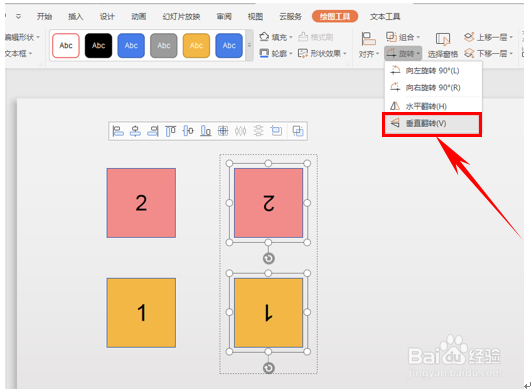
Task: Open the 填充 fill dropdown arrow
Action: (x=290, y=37)
